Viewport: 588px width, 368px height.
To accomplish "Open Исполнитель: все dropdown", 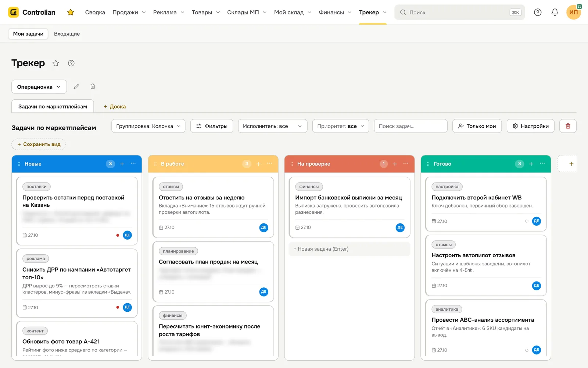I will [x=273, y=126].
